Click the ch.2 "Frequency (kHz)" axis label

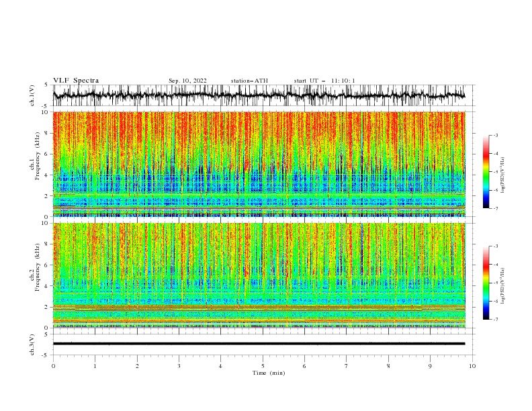[x=38, y=267]
